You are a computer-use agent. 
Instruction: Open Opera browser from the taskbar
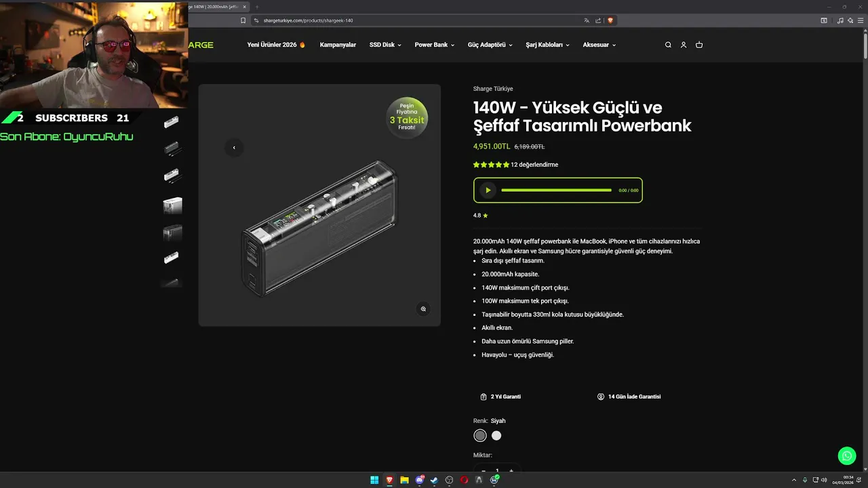tap(465, 480)
